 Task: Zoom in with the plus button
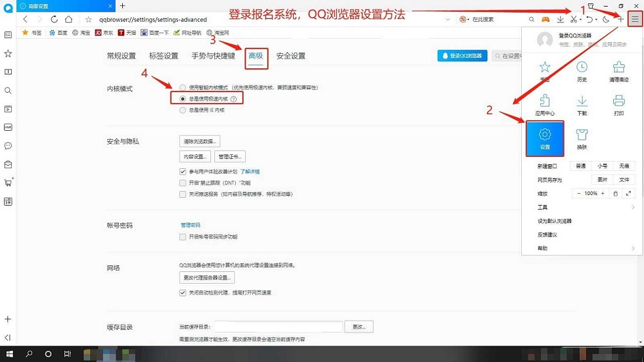click(603, 193)
